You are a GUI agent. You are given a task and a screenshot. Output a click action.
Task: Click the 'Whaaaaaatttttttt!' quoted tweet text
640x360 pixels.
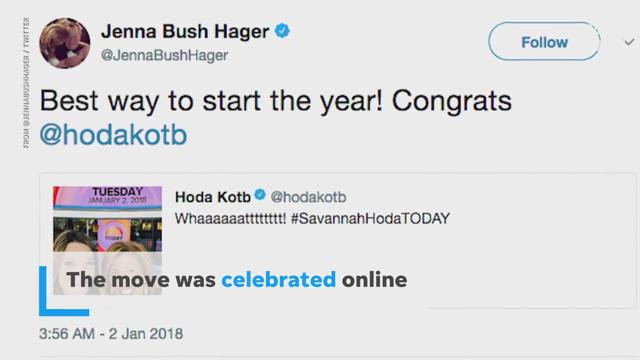click(231, 219)
